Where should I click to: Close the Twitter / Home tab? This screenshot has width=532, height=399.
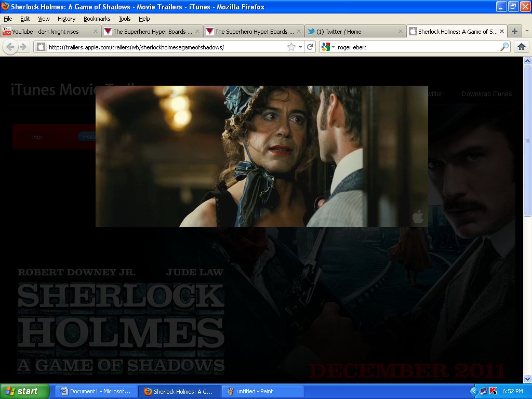coord(401,31)
